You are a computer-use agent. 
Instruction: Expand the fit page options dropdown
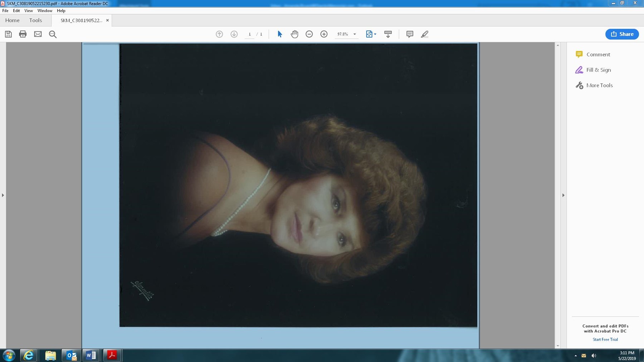point(375,34)
